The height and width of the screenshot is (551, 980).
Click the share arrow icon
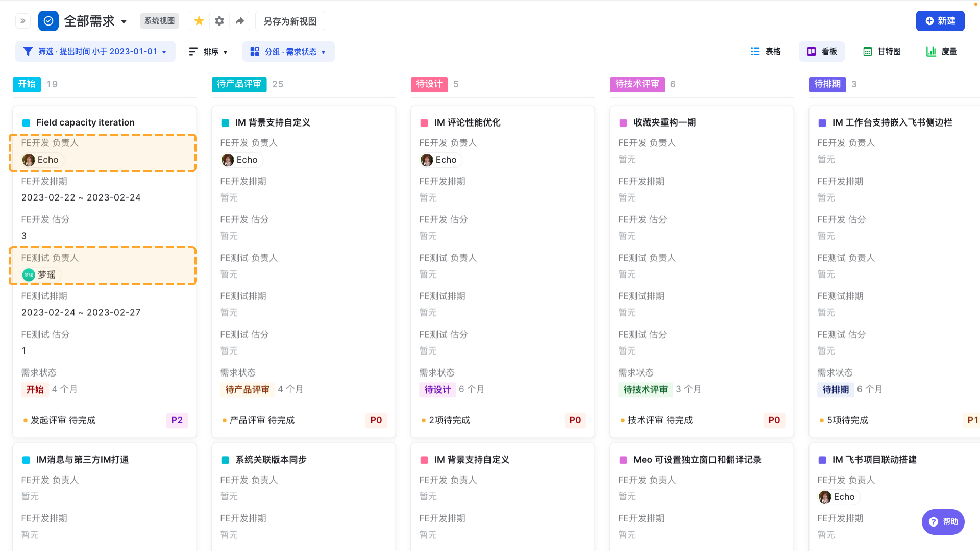(240, 21)
